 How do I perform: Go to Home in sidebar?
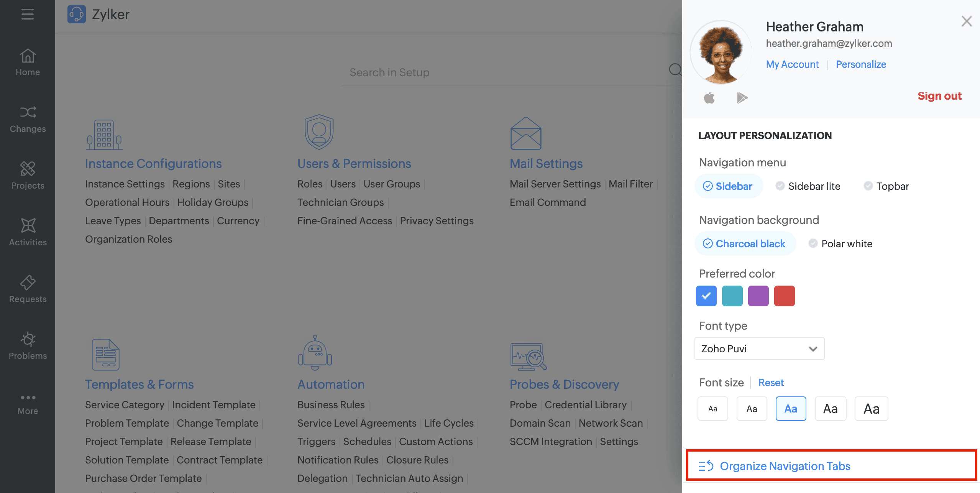point(28,62)
